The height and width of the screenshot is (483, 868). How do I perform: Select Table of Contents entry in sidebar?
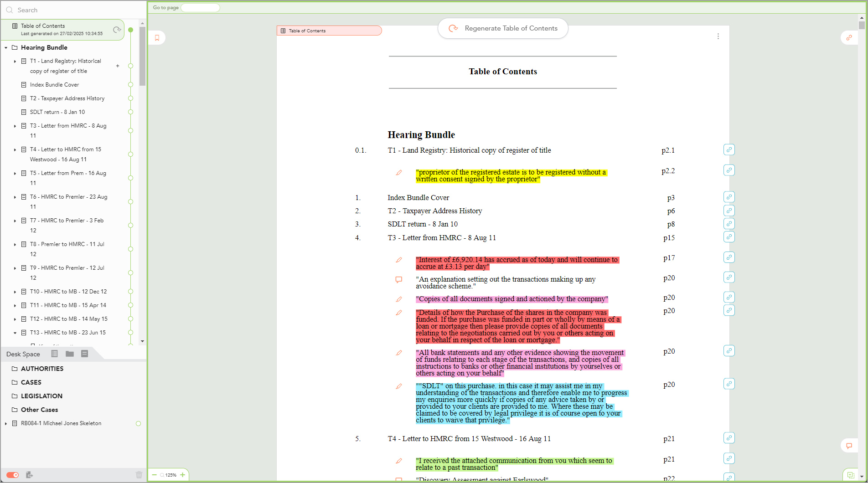pyautogui.click(x=62, y=30)
